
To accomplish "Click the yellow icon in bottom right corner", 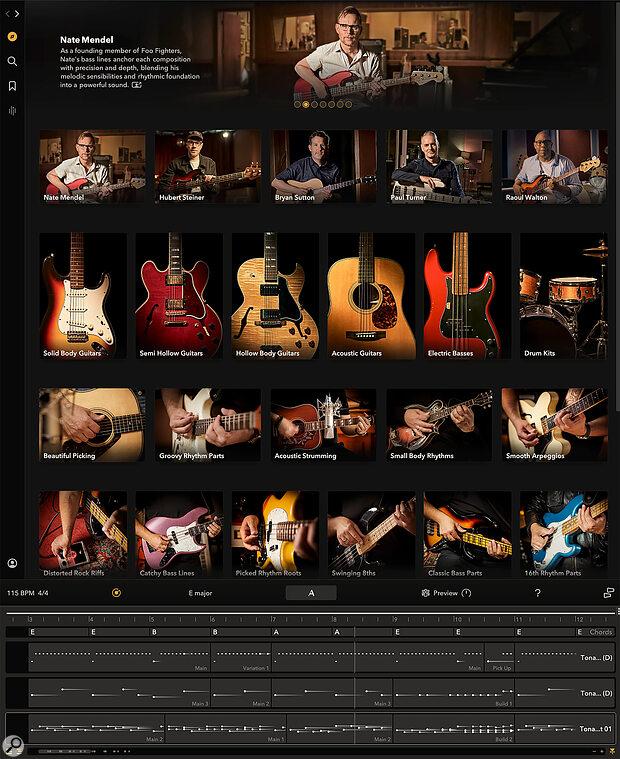I will click(x=612, y=751).
